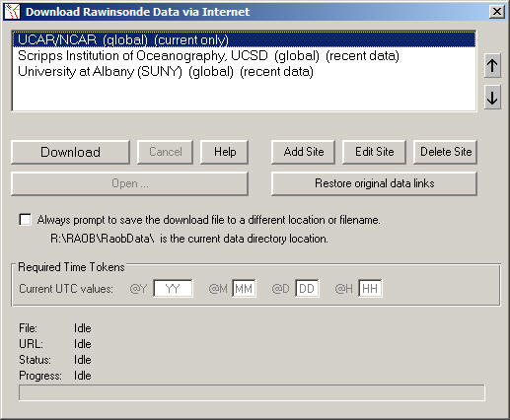Focus the @D day token field
510x420 pixels.
[x=307, y=289]
